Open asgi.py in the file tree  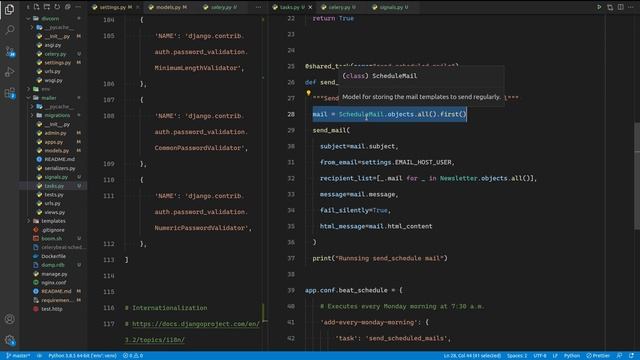[53, 45]
